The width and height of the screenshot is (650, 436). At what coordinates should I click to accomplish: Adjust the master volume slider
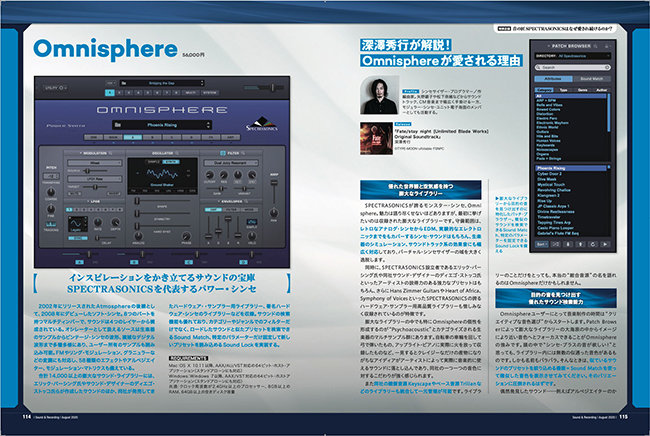click(x=264, y=88)
